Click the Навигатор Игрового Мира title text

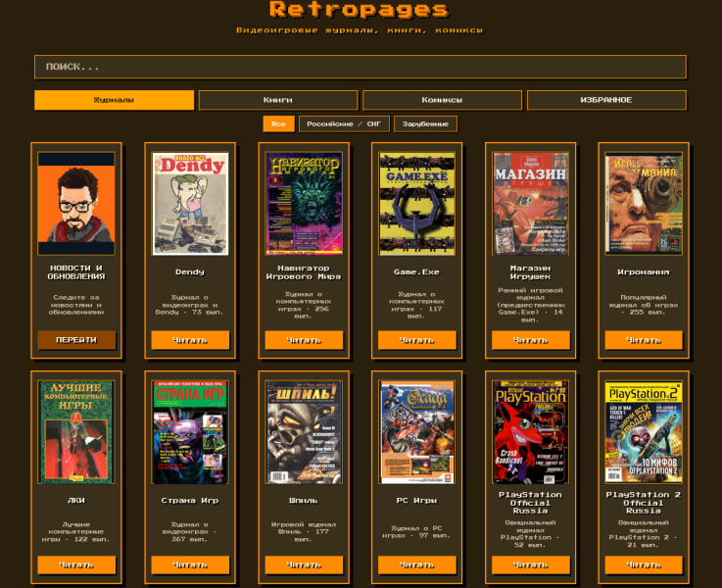coord(304,272)
